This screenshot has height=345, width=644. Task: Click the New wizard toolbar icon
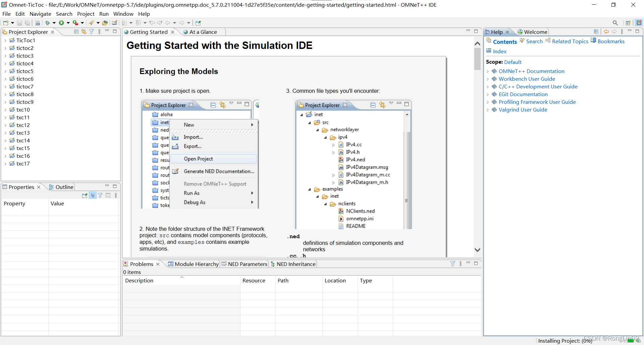6,23
